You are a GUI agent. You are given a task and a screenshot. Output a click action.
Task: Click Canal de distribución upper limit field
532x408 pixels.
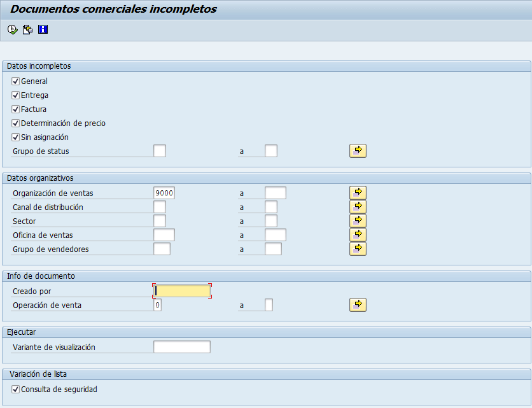point(270,207)
